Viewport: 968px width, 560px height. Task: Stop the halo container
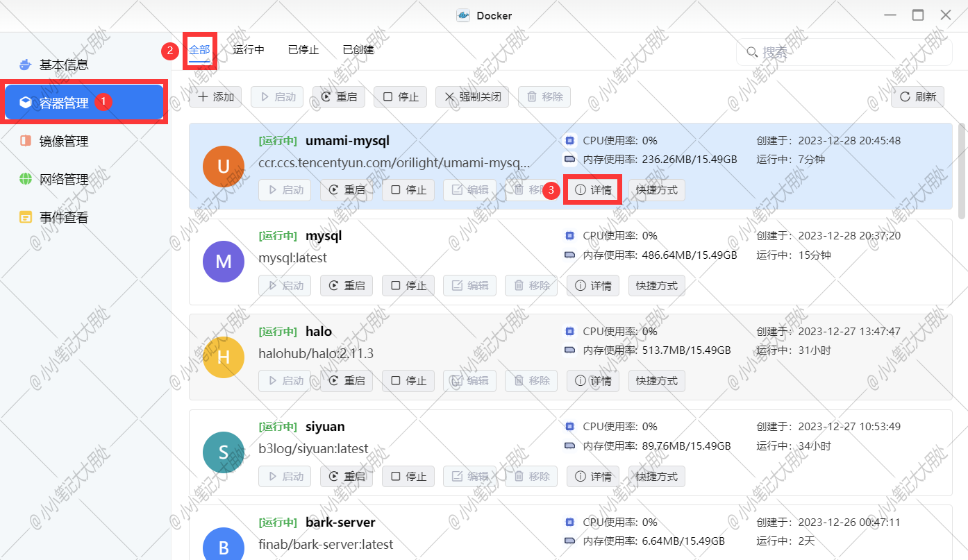[408, 380]
